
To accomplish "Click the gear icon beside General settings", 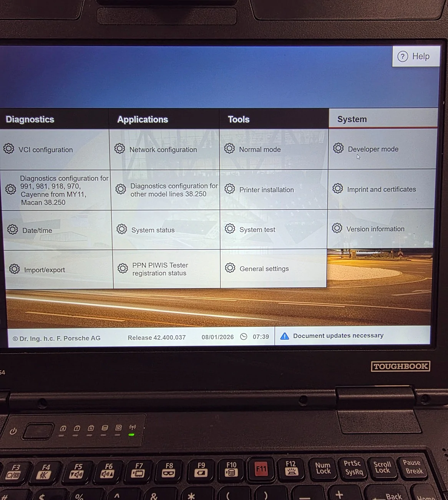I will coord(230,268).
